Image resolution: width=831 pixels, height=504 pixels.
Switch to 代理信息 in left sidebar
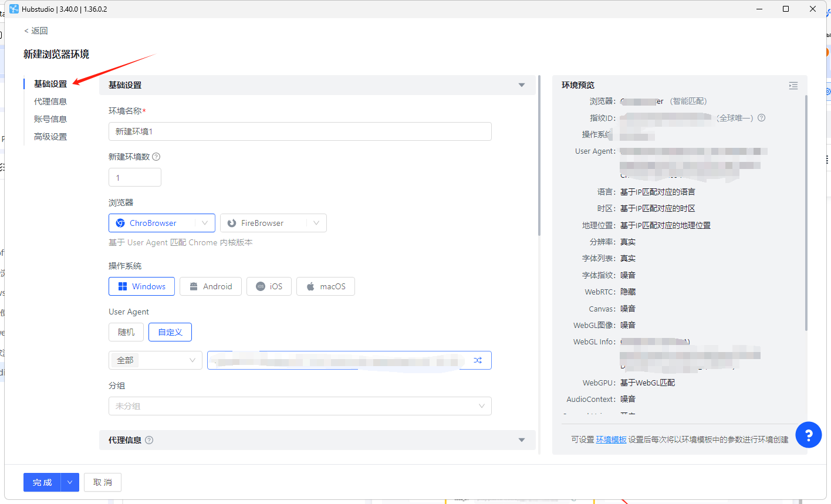[x=50, y=102]
